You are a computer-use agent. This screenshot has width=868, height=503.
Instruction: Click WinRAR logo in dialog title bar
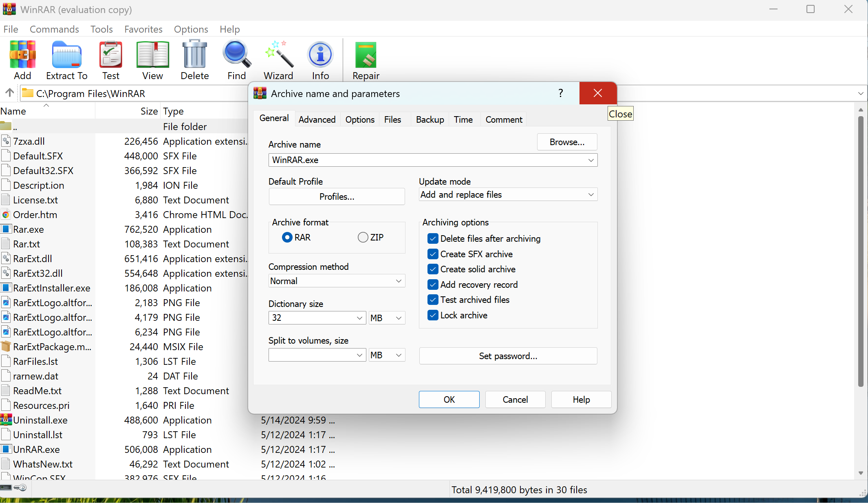260,93
